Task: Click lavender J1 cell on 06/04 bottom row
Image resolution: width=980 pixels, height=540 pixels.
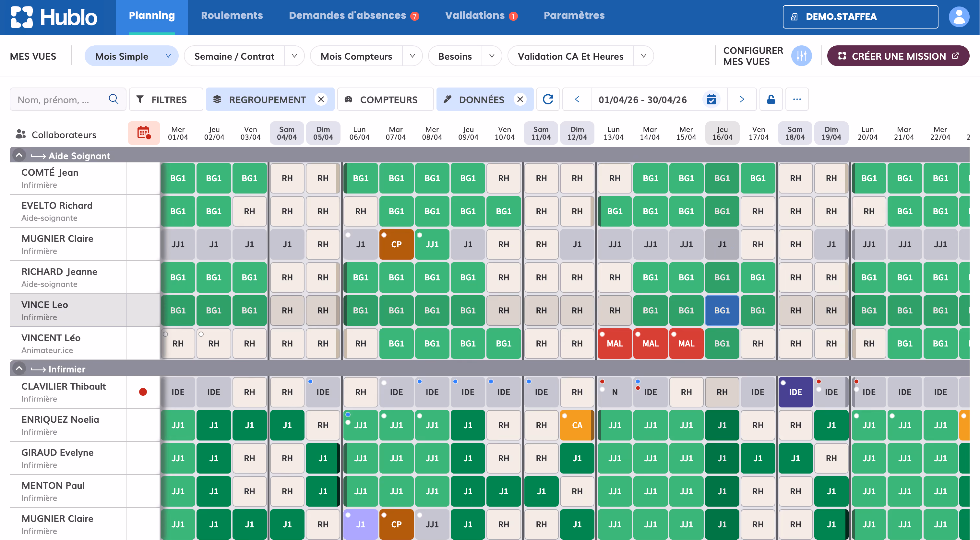Action: click(x=360, y=524)
